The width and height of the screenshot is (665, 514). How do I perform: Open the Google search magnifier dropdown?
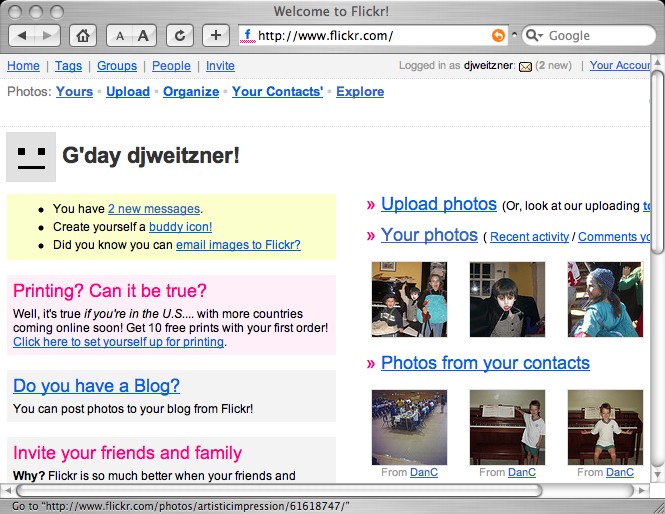point(535,35)
